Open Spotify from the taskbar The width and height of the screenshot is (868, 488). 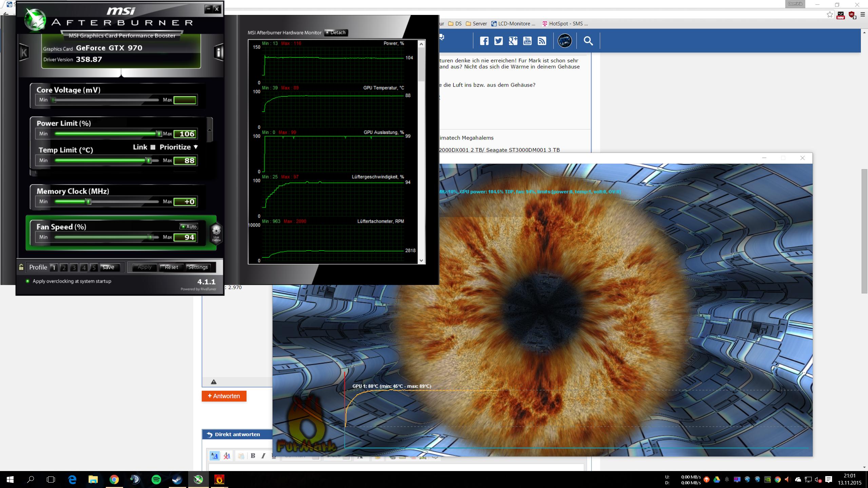pos(156,480)
